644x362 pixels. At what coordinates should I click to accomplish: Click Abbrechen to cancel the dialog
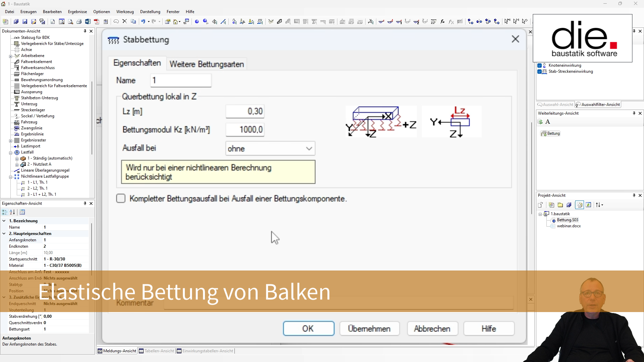[x=433, y=328]
